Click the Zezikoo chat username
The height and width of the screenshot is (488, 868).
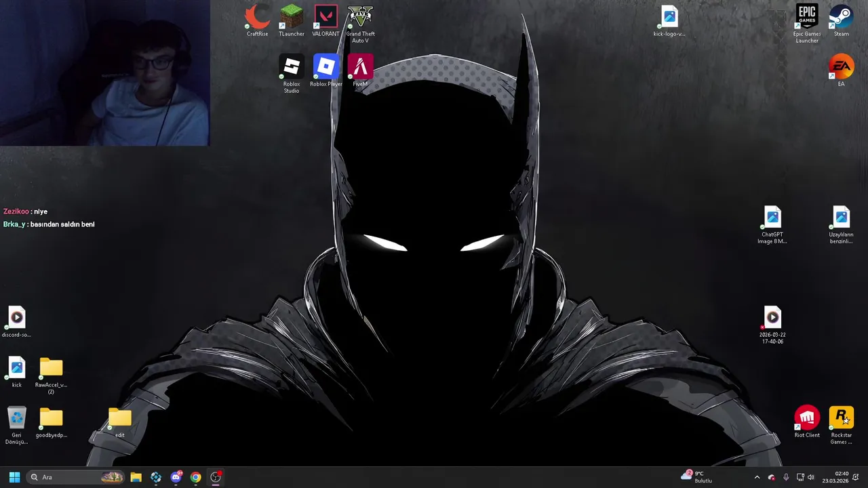(x=16, y=211)
